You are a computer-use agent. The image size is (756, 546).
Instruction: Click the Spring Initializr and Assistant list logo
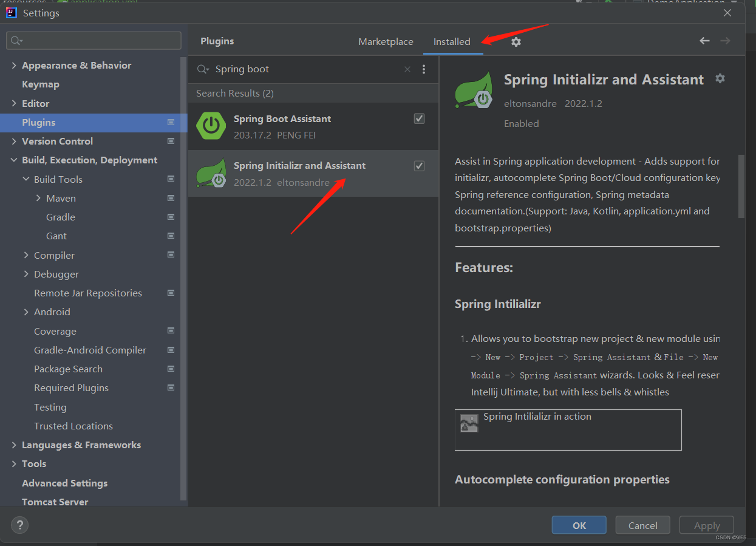click(x=211, y=173)
